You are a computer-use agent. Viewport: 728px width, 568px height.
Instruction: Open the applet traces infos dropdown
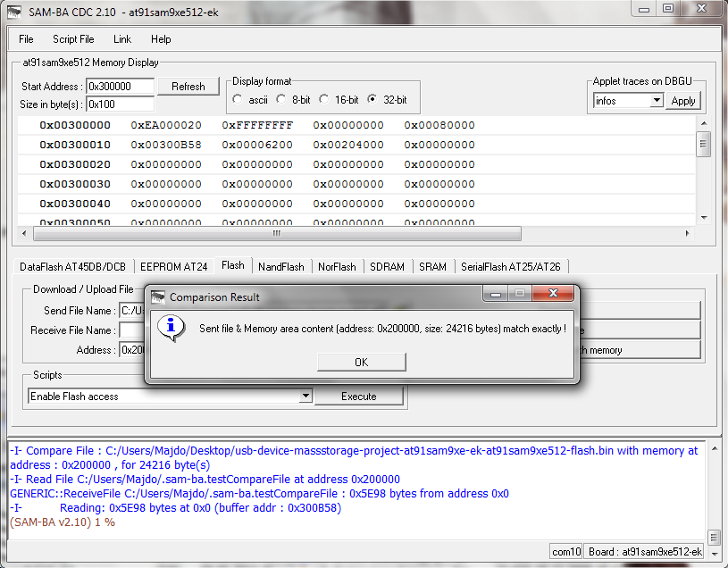656,100
